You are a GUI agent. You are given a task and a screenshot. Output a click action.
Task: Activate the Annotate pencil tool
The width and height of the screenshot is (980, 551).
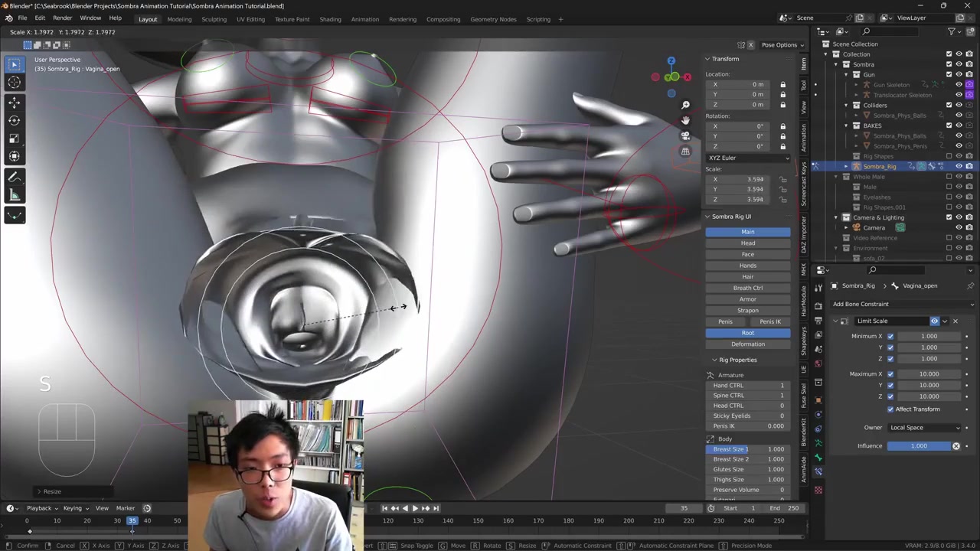point(14,177)
